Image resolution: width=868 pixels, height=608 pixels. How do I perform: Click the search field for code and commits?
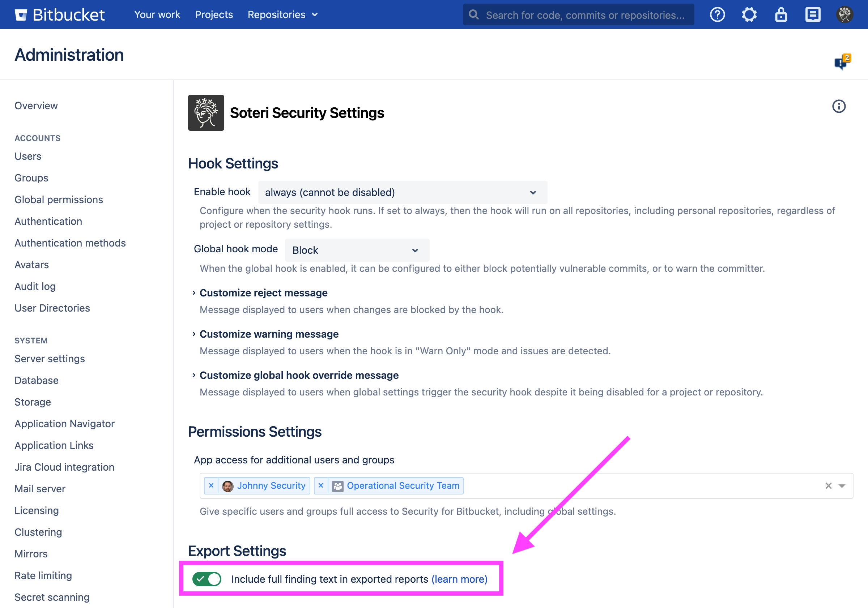(578, 14)
